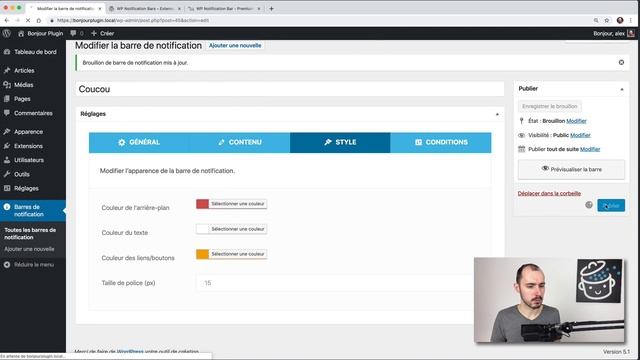
Task: Click the Ajouter une nouvelle submenu link
Action: point(29,249)
